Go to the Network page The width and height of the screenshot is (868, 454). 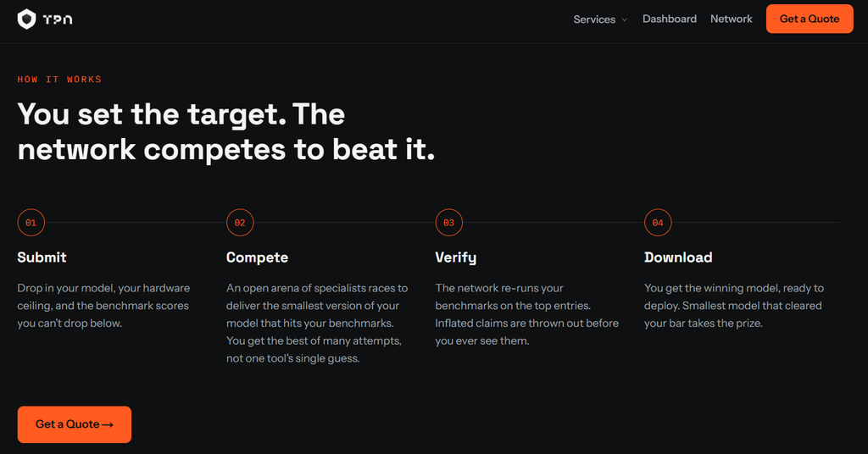[x=732, y=19]
